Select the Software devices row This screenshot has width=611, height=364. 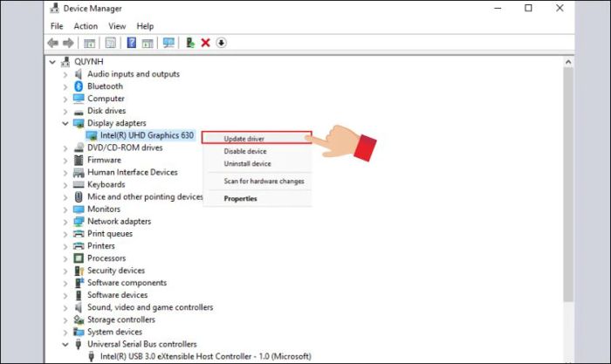click(117, 295)
